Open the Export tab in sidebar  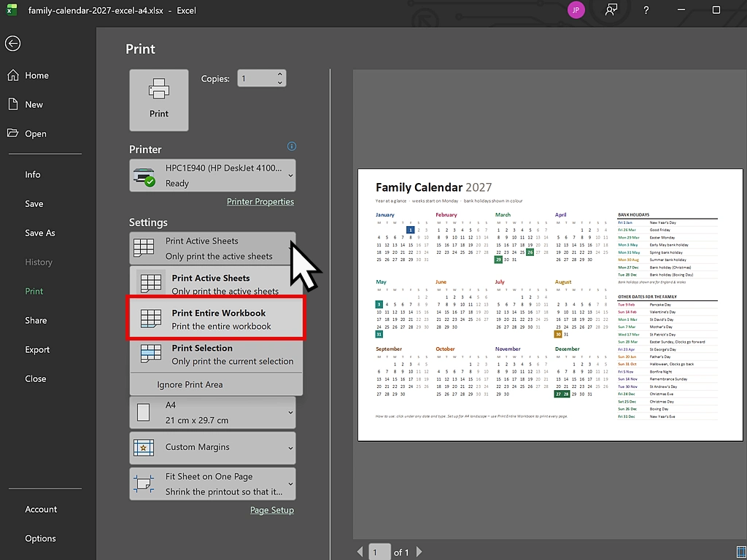click(x=37, y=349)
